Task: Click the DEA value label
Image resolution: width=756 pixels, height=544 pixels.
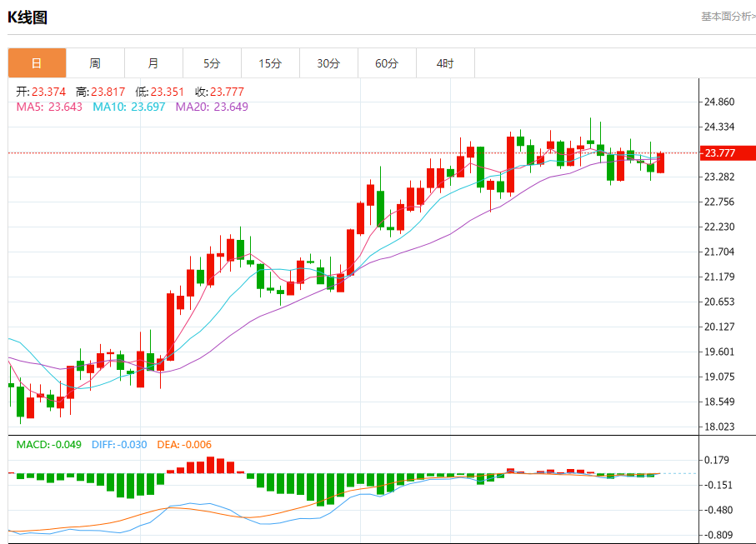Action: coord(184,445)
